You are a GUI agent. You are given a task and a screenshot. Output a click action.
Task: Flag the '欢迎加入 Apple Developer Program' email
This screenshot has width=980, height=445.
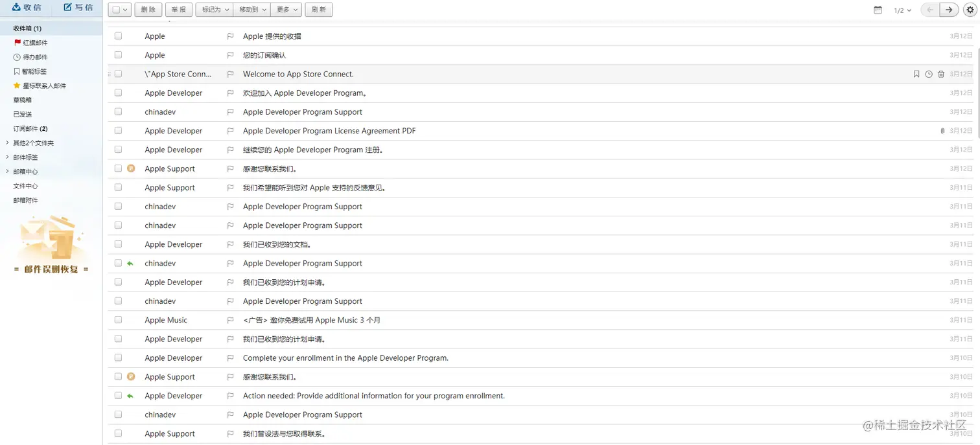click(x=230, y=93)
